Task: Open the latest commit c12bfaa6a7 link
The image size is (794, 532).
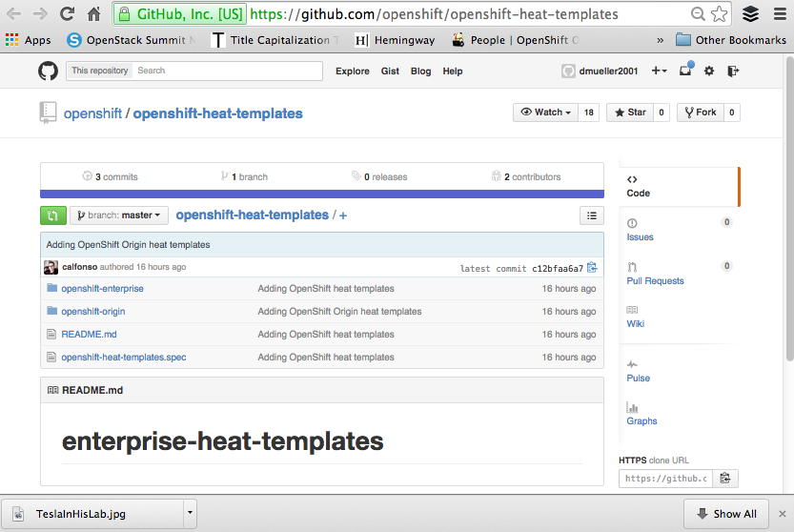Action: [557, 269]
